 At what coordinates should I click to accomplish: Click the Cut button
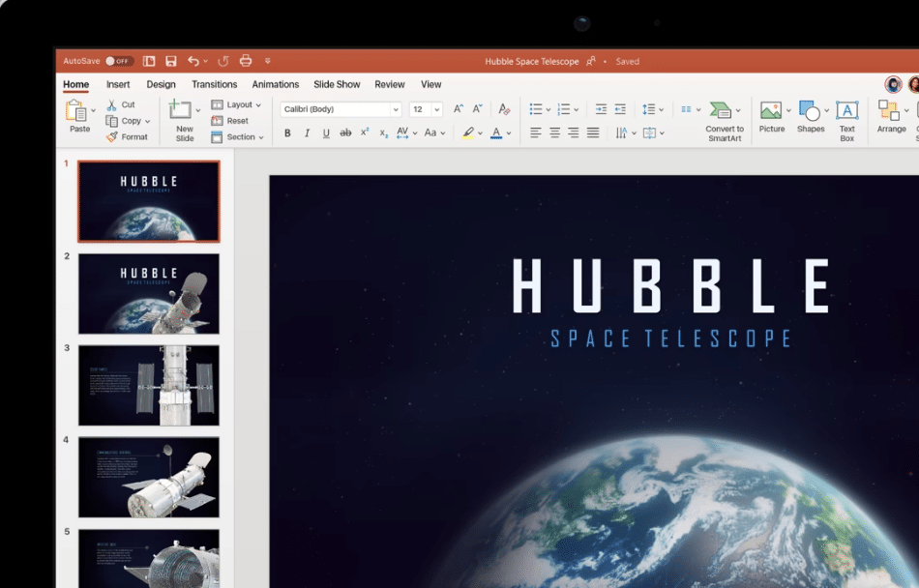(122, 104)
